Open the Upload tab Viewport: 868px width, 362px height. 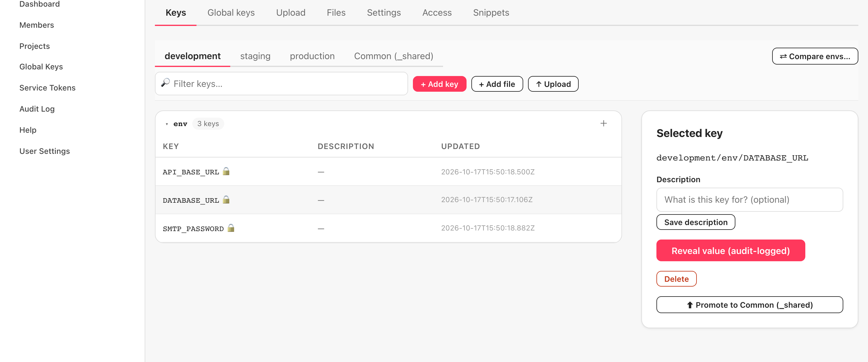coord(291,13)
